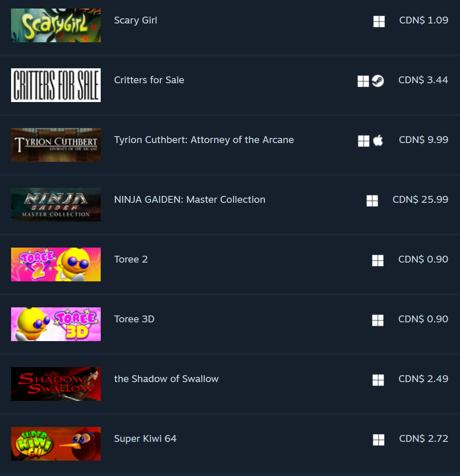This screenshot has height=476, width=460.
Task: Open the Scary Girl game thumbnail
Action: pos(56,26)
